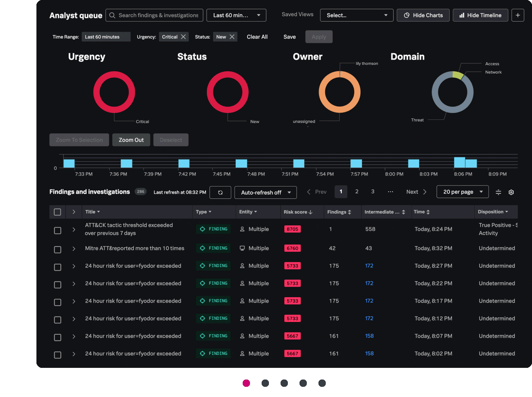This screenshot has height=397, width=532.
Task: Click the Zoom Out button above timeline
Action: 131,139
